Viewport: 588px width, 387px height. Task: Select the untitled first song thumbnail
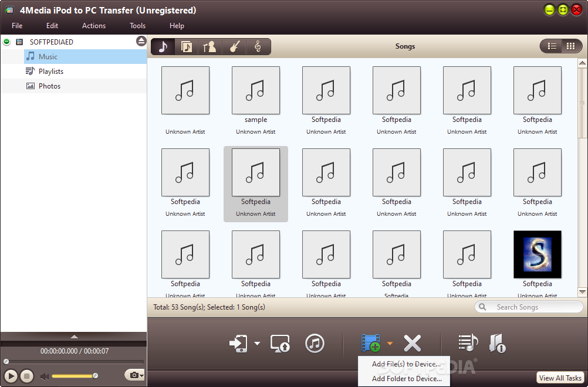pyautogui.click(x=185, y=90)
